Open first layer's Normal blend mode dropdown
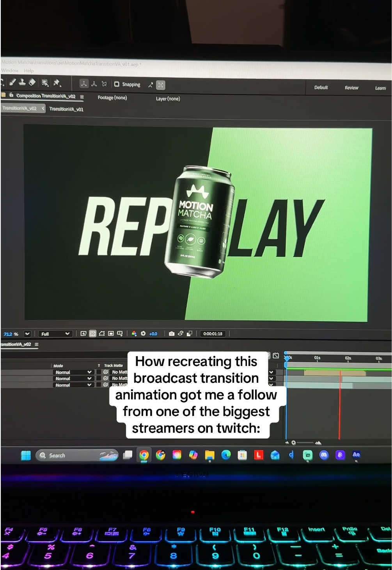This screenshot has height=570, width=392. coord(73,372)
